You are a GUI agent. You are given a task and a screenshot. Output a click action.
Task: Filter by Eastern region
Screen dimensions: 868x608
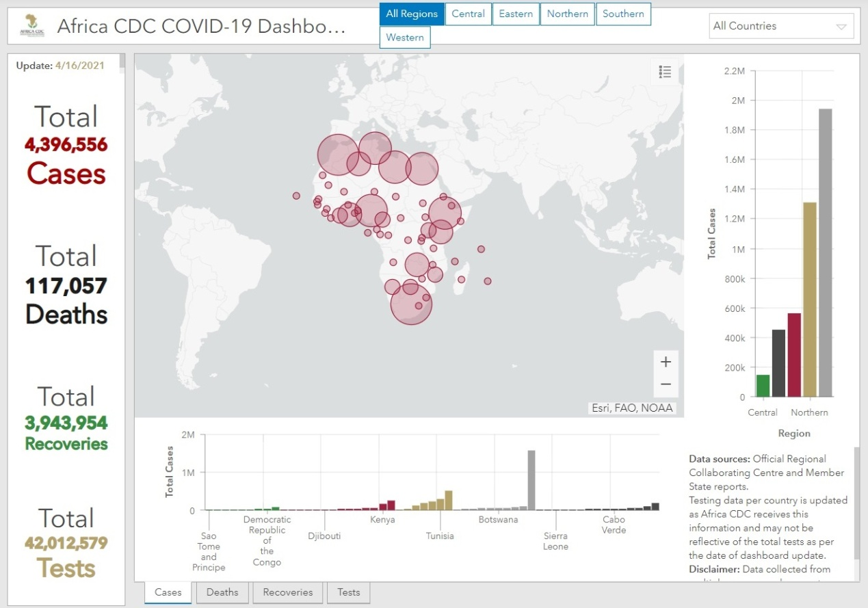516,14
